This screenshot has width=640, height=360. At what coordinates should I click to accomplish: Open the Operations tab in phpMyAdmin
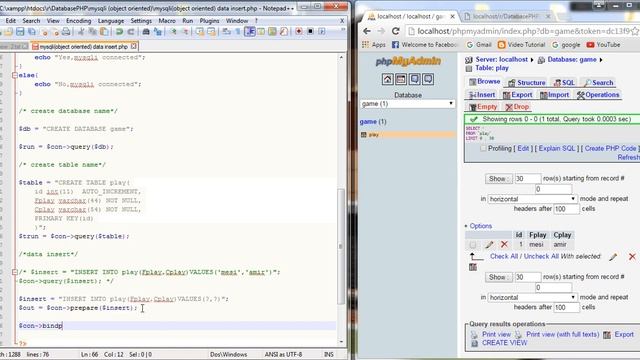pos(598,95)
